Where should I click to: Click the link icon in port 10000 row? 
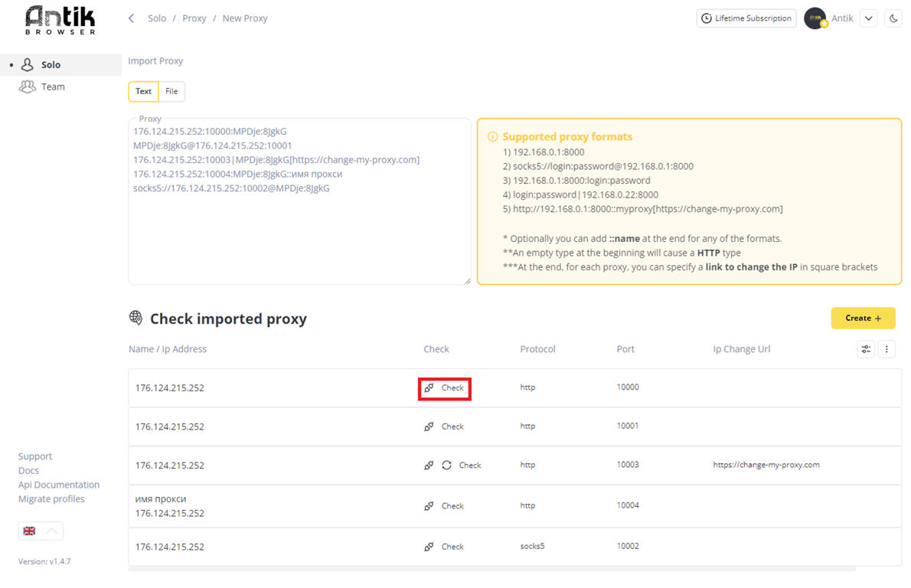pyautogui.click(x=429, y=388)
